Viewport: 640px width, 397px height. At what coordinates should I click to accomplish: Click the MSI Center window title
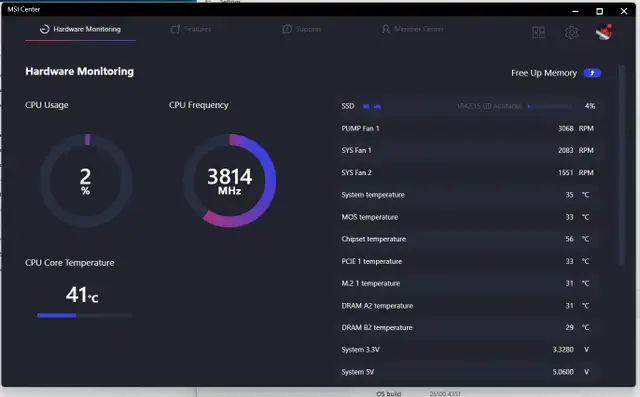[24, 9]
